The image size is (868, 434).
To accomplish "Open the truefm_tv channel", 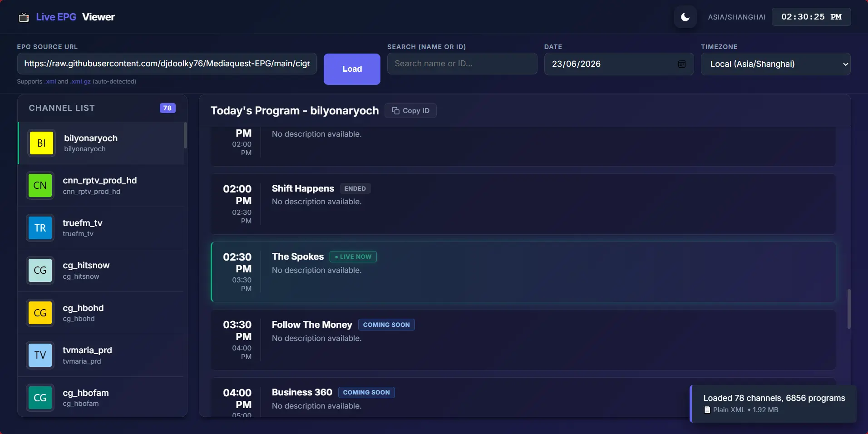I will pos(101,228).
